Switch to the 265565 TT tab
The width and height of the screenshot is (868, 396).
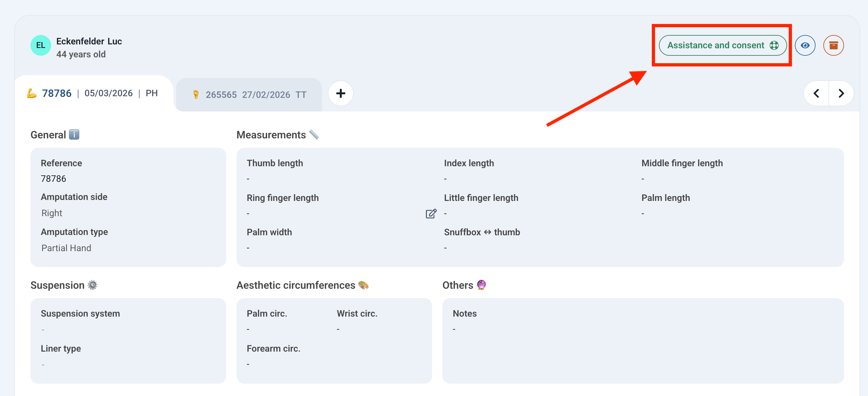tap(249, 95)
